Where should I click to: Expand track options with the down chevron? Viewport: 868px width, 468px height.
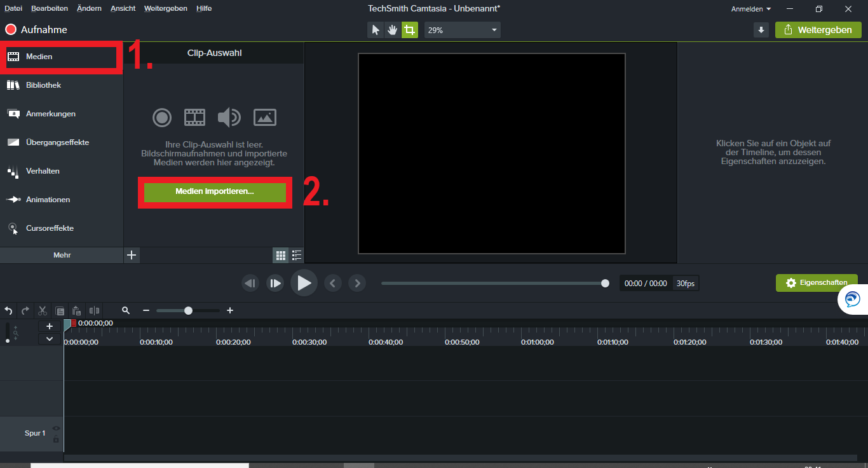coord(50,339)
